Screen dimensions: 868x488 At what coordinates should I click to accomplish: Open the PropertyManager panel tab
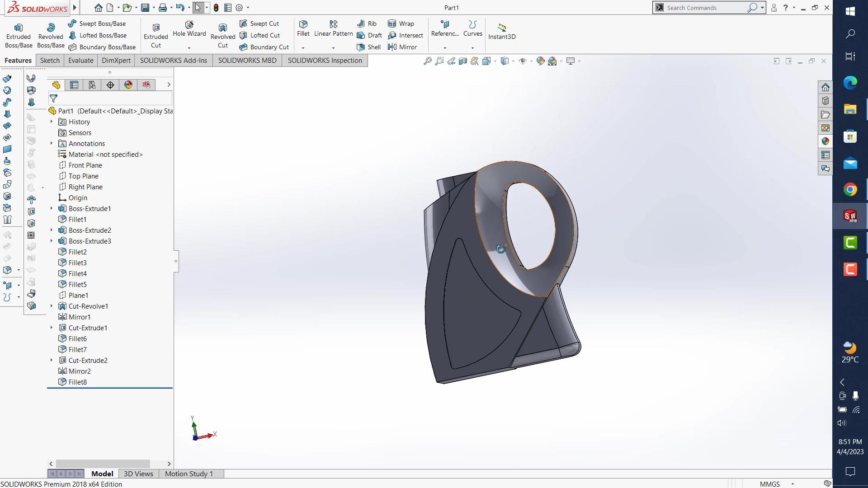[x=74, y=85]
